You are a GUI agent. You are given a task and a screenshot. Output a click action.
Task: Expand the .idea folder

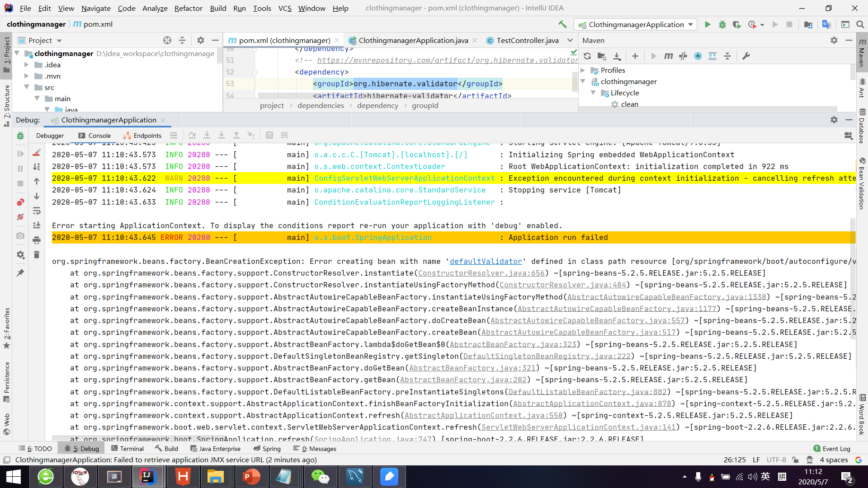tap(27, 65)
